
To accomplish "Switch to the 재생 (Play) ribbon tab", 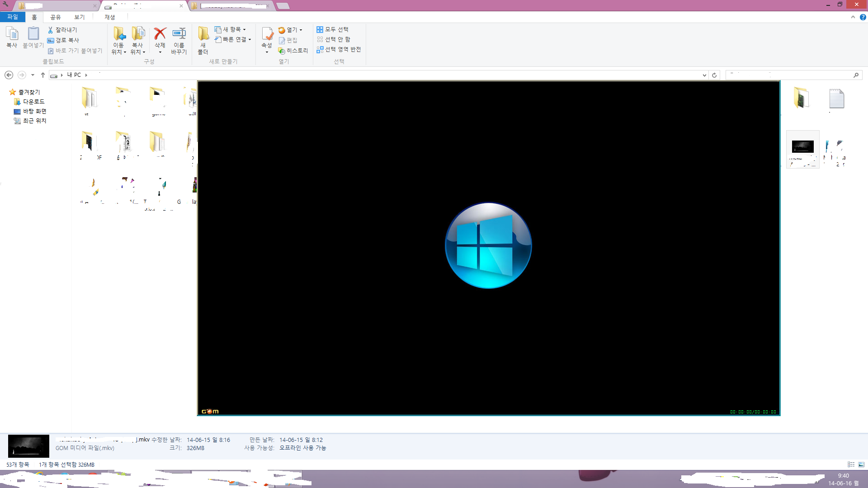I will [x=110, y=17].
